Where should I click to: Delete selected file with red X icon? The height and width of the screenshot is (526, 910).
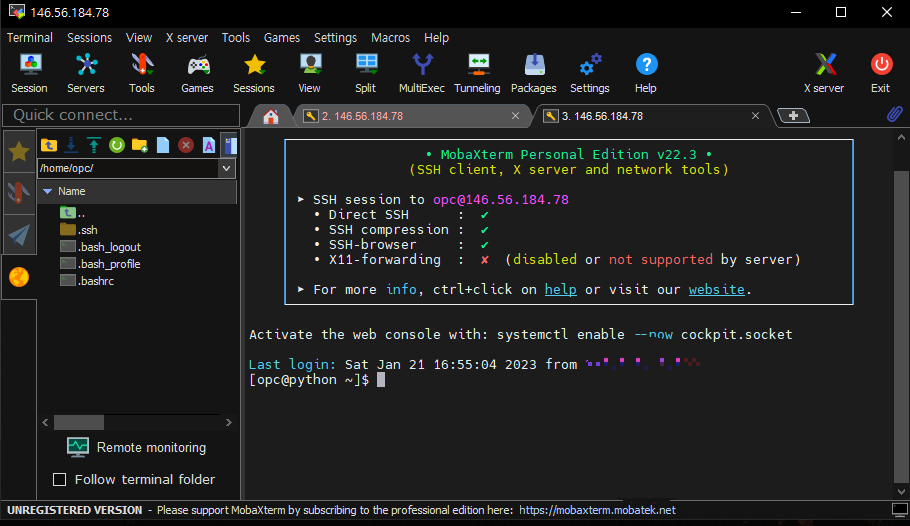(186, 145)
